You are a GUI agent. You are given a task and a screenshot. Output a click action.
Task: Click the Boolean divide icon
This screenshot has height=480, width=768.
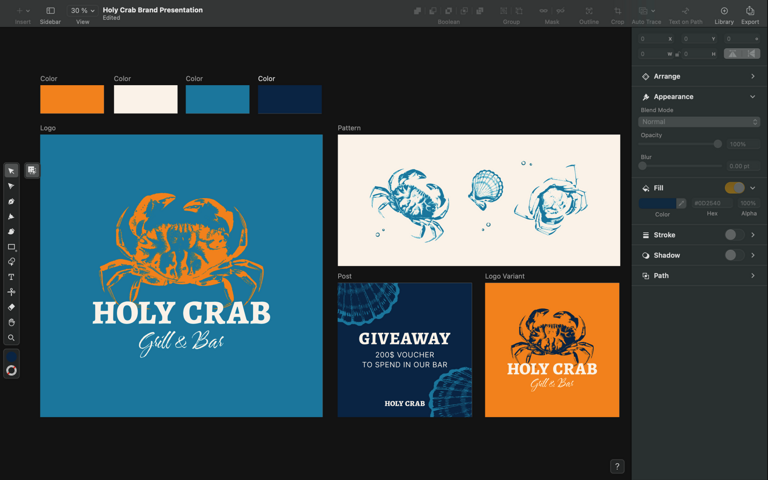(x=480, y=11)
